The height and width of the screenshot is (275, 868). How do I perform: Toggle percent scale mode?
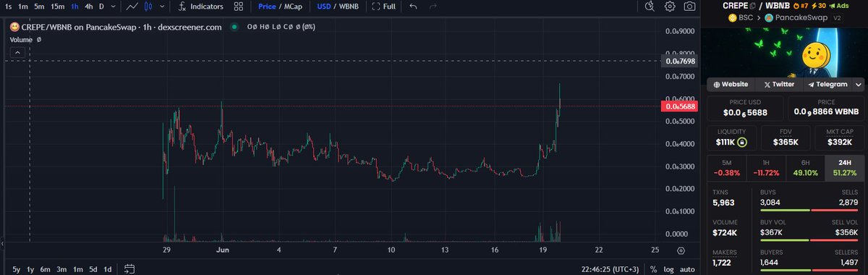pos(653,268)
